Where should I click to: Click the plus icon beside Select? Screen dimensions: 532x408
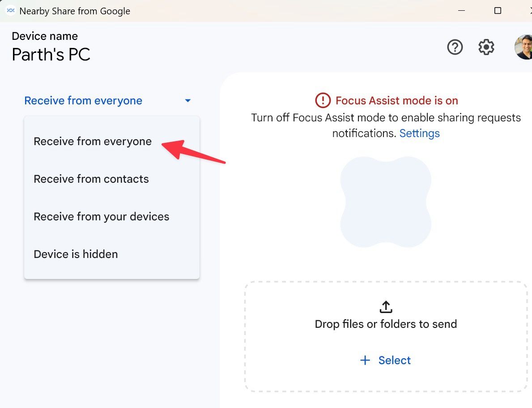[365, 361]
